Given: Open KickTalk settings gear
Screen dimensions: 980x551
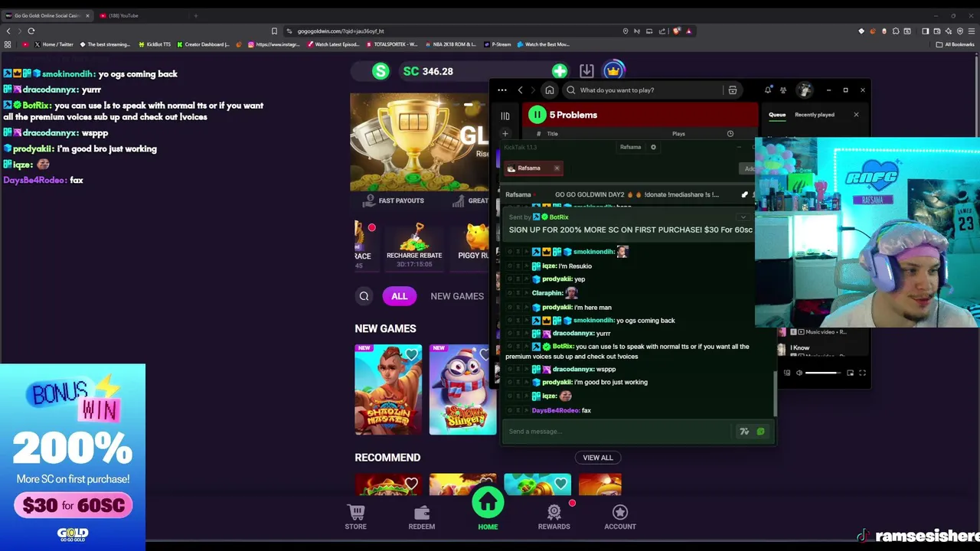Looking at the screenshot, I should click(653, 147).
